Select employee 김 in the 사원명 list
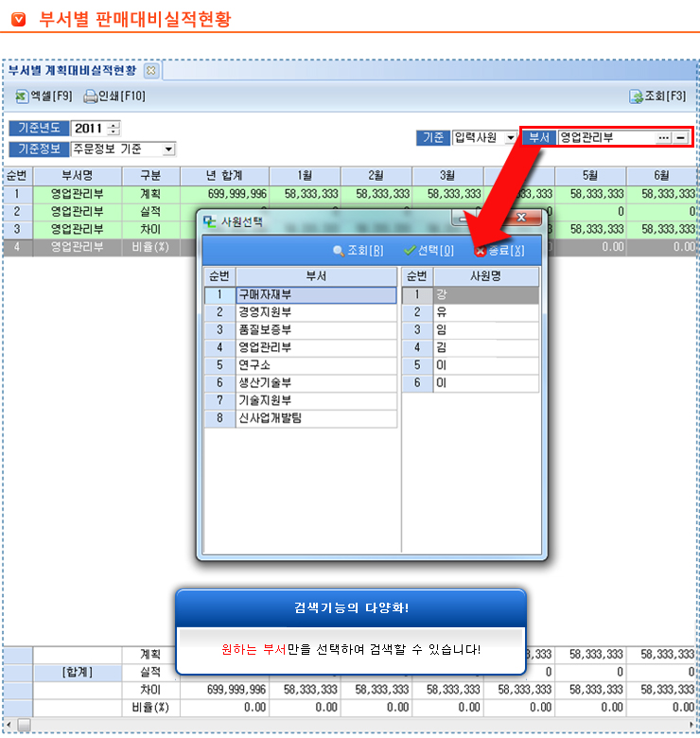 486,347
